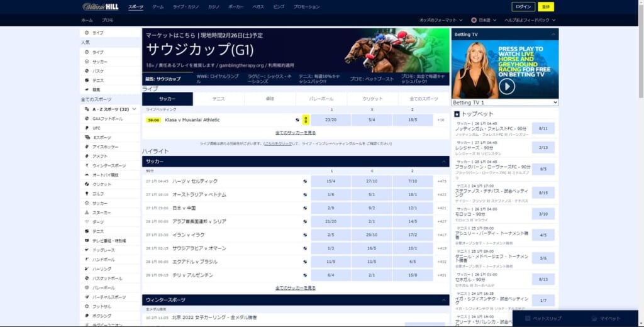Open the ダーツ sidebar icon
Image resolution: width=644 pixels, height=327 pixels.
[x=87, y=222]
